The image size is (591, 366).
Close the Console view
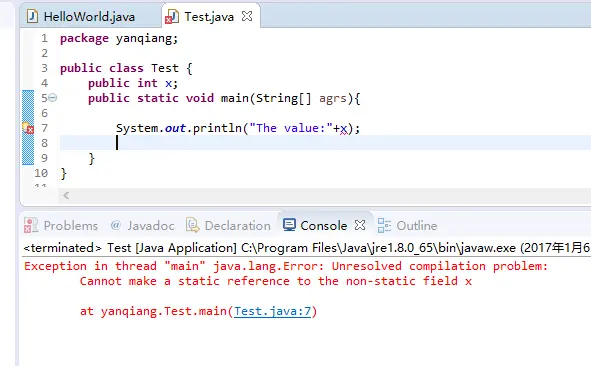point(360,225)
